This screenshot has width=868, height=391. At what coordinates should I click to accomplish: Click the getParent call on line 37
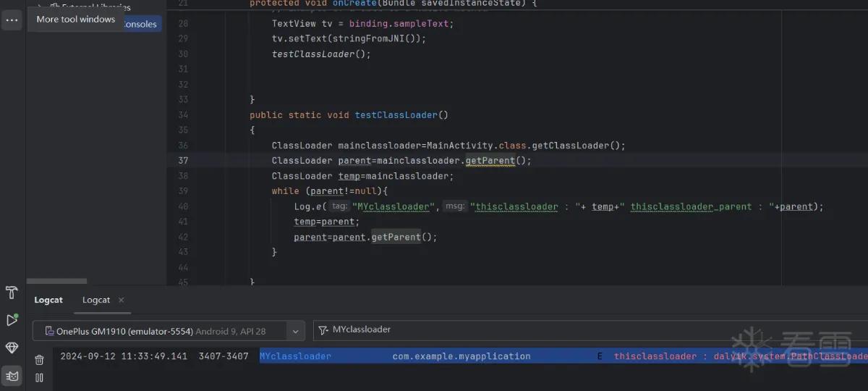pyautogui.click(x=490, y=161)
